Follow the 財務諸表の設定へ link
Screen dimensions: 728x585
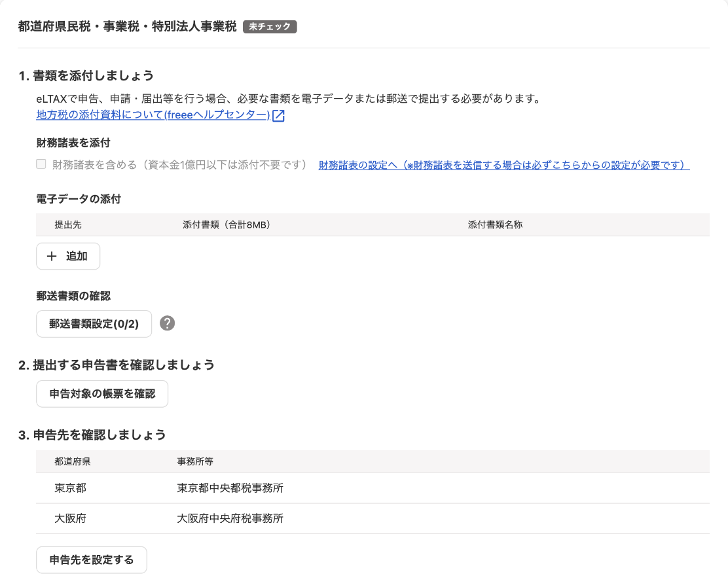pyautogui.click(x=503, y=165)
